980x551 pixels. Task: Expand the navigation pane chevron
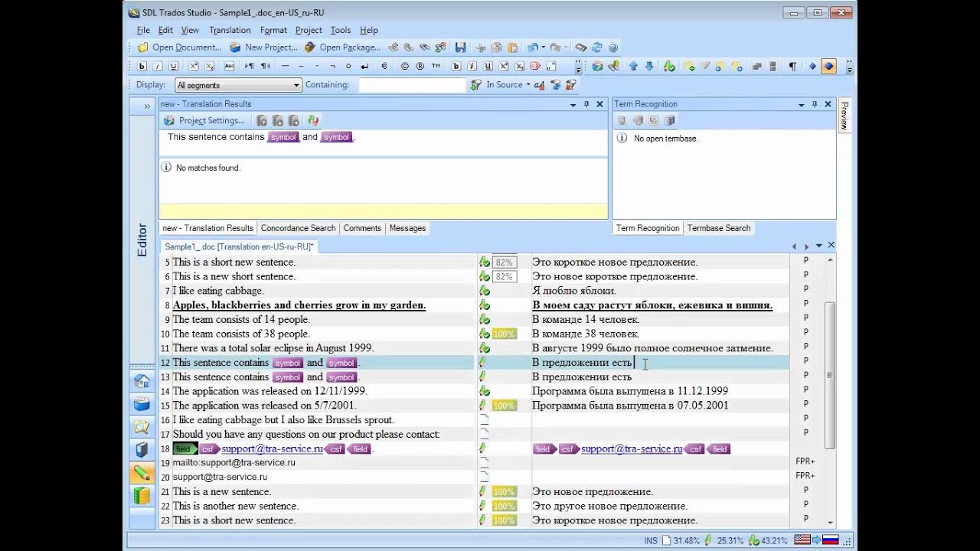click(147, 106)
